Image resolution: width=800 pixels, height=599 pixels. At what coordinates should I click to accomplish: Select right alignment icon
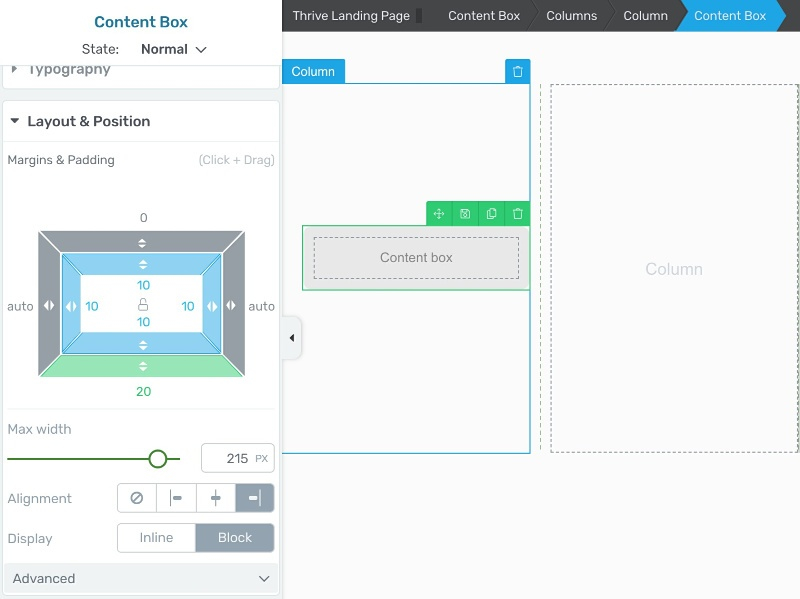click(255, 498)
